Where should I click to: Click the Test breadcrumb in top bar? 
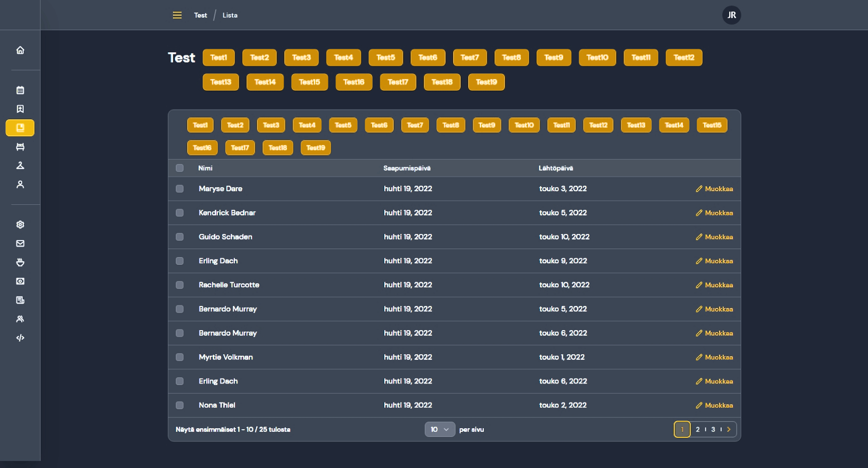tap(200, 15)
